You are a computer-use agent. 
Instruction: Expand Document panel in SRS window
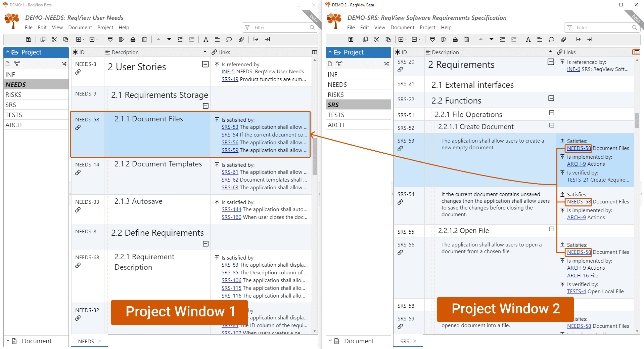click(x=358, y=341)
